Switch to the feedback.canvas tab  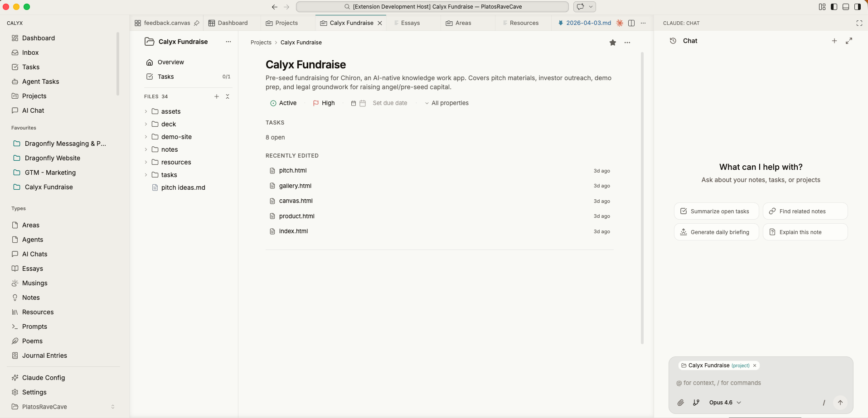(166, 23)
